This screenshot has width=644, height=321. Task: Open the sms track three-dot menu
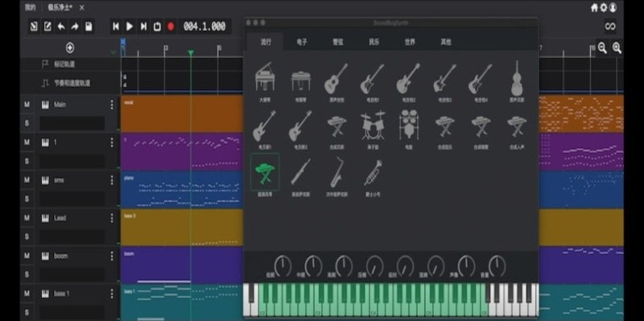click(111, 180)
